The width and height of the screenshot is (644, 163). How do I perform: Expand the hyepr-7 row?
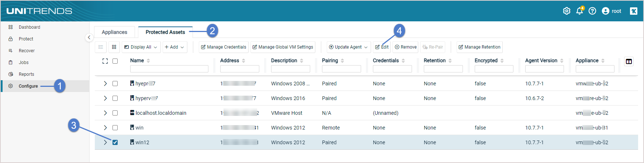point(105,84)
